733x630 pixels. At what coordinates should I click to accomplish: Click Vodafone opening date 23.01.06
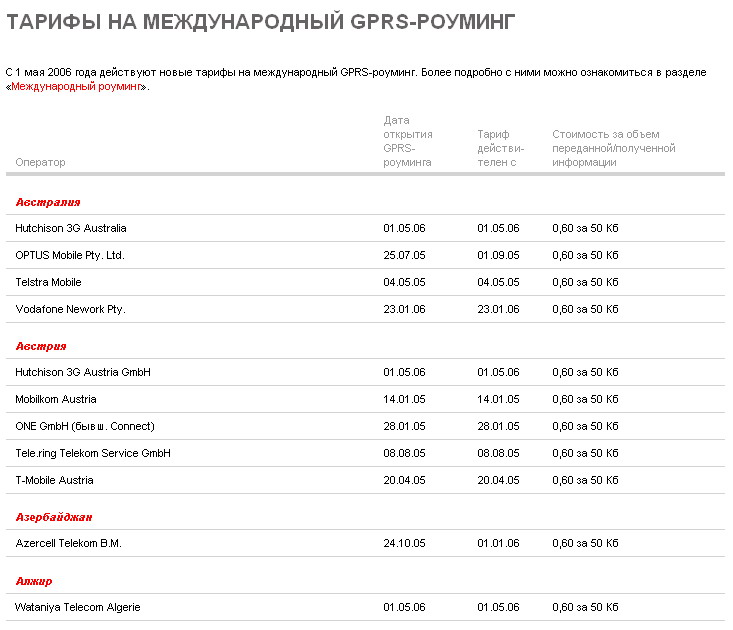point(404,309)
